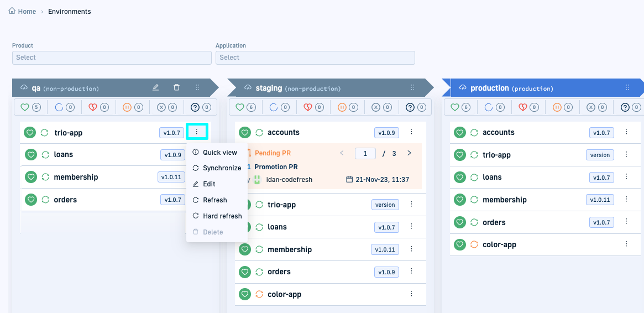644x313 pixels.
Task: Open kebab menu for production trio-app
Action: pyautogui.click(x=626, y=154)
